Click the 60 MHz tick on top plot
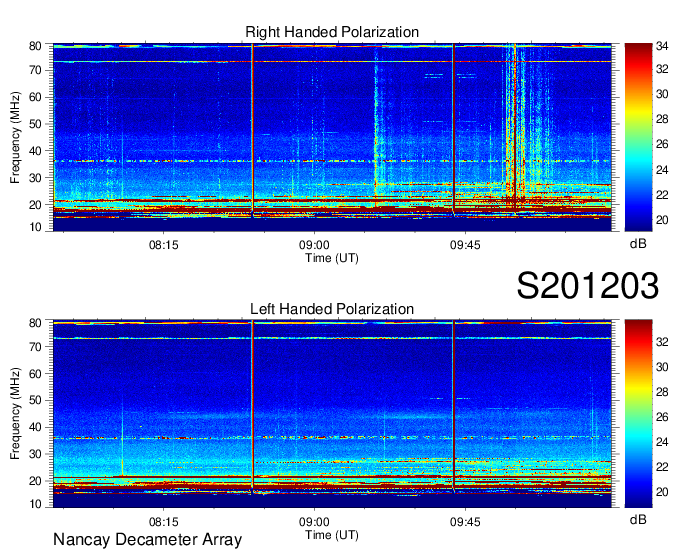This screenshot has width=680, height=552. [x=35, y=97]
